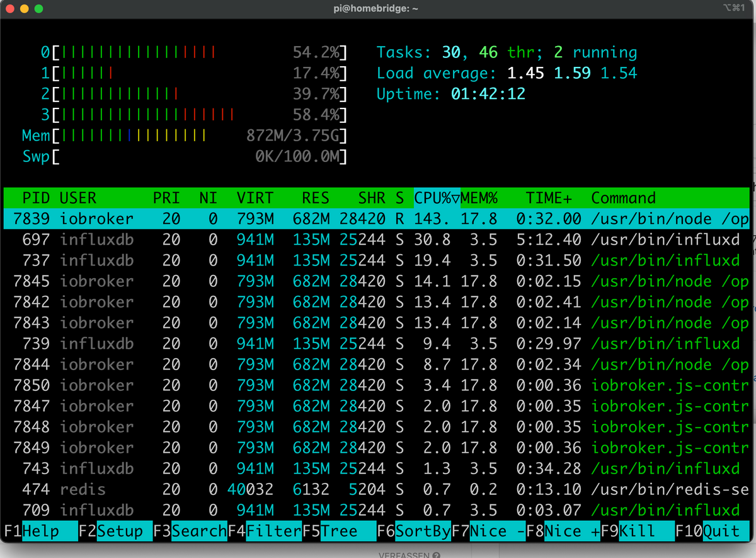
Task: Select the process row with PID 7847
Action: tap(376, 406)
